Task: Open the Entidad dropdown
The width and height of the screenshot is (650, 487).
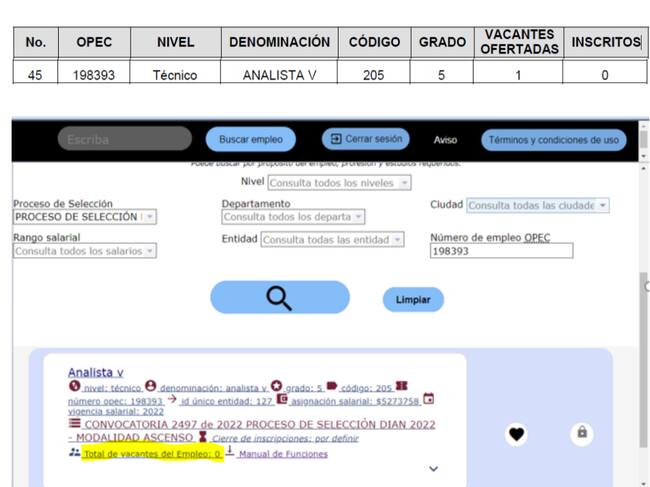Action: coord(332,239)
